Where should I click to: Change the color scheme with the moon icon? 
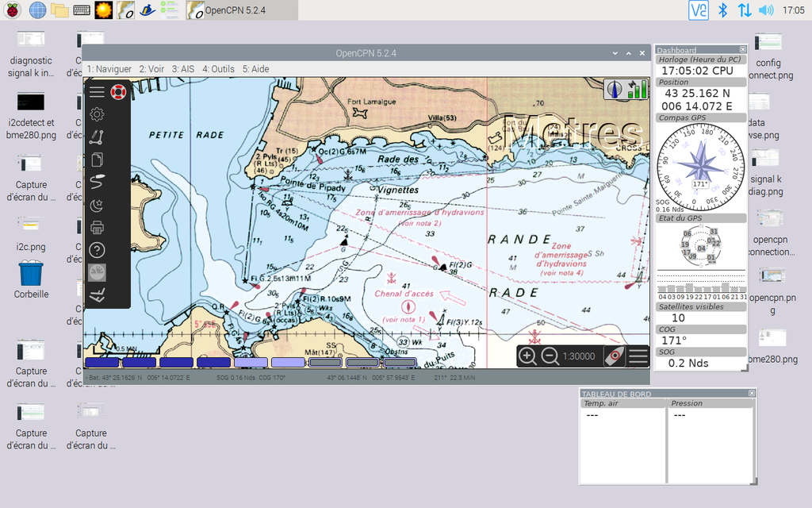97,205
